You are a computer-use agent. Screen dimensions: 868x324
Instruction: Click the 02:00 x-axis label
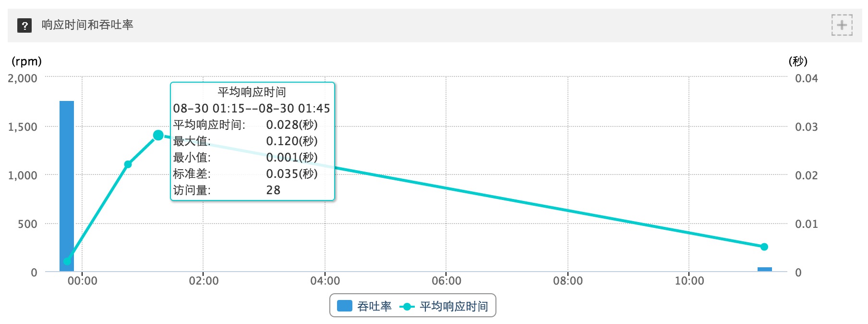pos(204,281)
